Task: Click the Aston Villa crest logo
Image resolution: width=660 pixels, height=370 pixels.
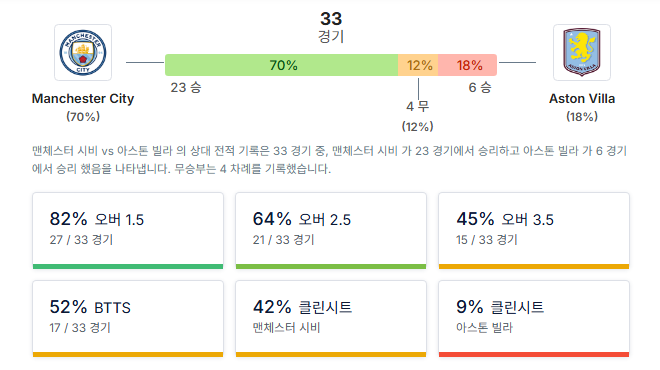Action: click(582, 53)
